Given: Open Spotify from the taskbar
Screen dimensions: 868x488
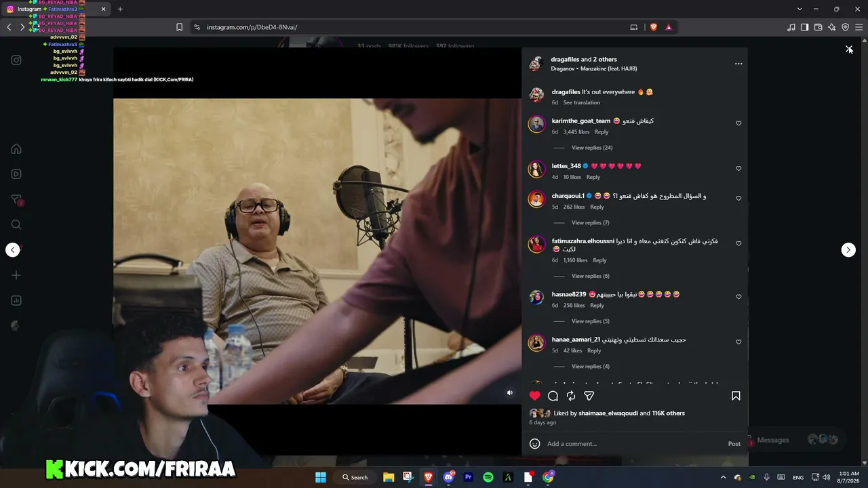Looking at the screenshot, I should pos(488,477).
